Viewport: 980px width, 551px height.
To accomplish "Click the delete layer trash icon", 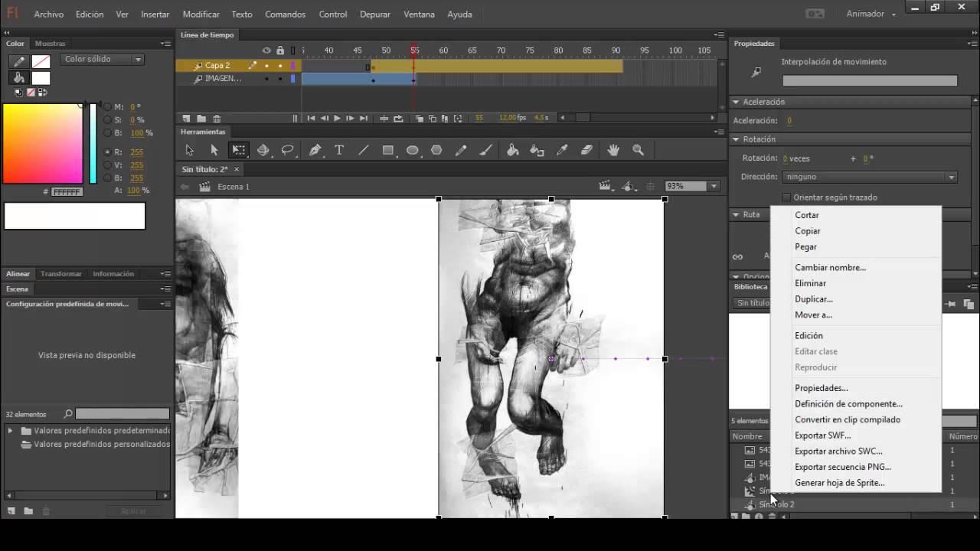I will 217,119.
